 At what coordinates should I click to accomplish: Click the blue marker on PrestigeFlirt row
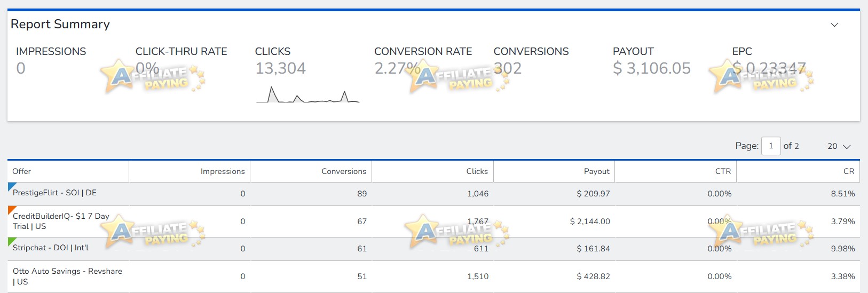click(x=12, y=186)
